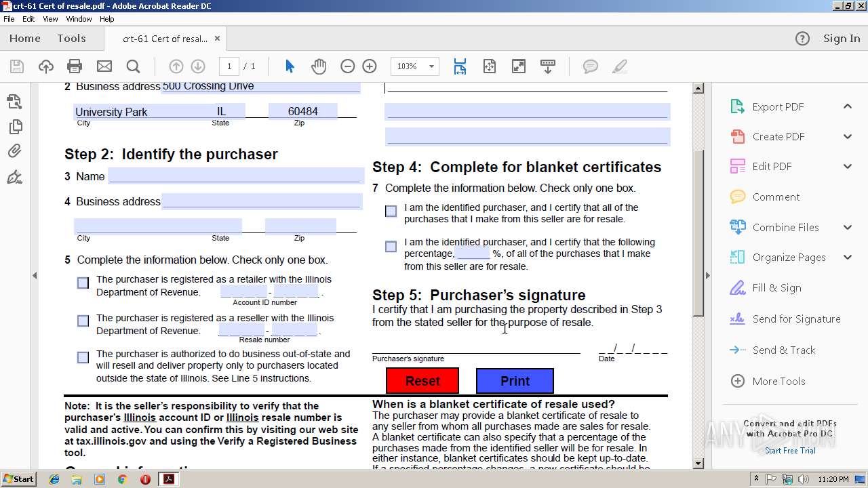Go to next page arrow

(x=198, y=66)
